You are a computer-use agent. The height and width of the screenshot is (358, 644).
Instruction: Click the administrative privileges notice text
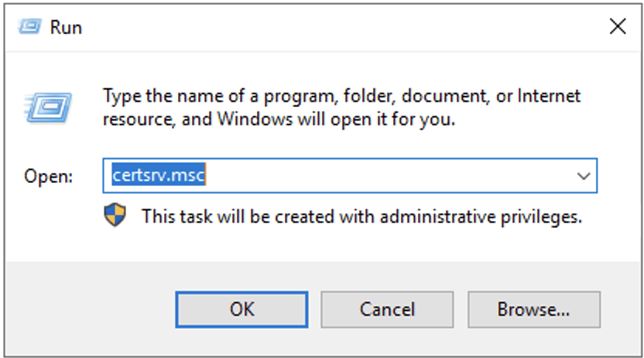tap(361, 216)
